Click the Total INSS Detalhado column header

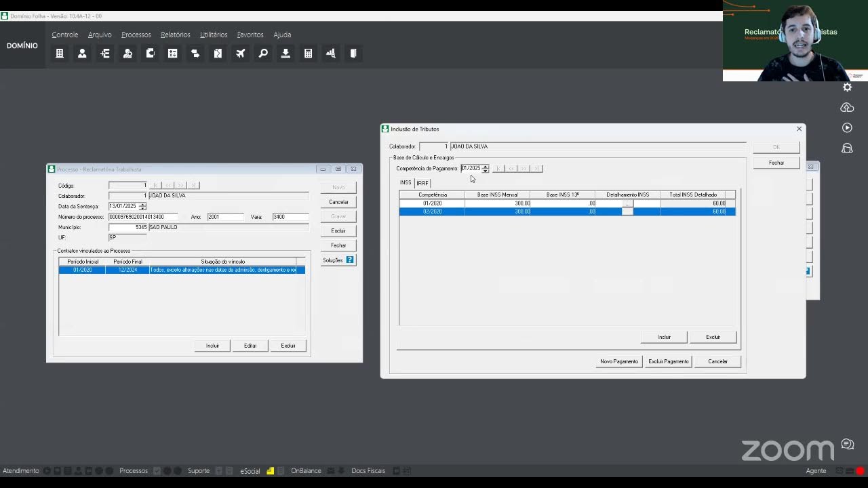693,195
